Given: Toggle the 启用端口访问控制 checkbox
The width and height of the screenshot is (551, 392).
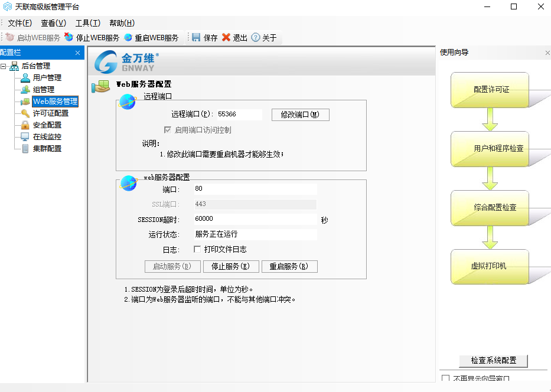Looking at the screenshot, I should point(168,130).
